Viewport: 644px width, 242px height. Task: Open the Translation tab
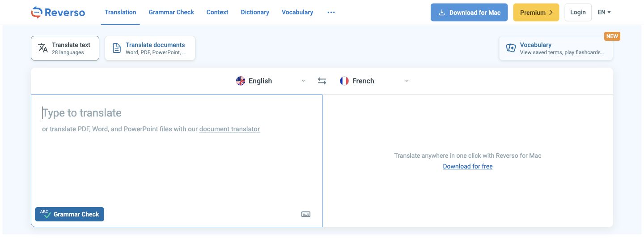(x=120, y=12)
